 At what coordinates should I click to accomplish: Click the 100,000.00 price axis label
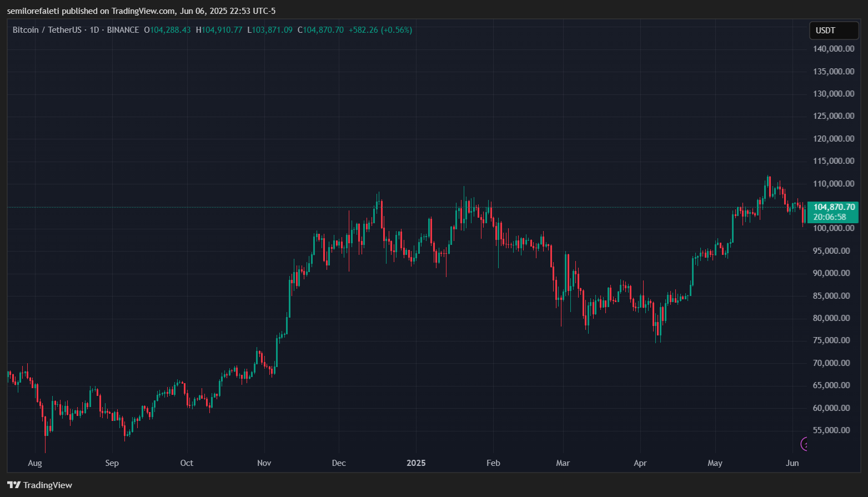pyautogui.click(x=834, y=228)
